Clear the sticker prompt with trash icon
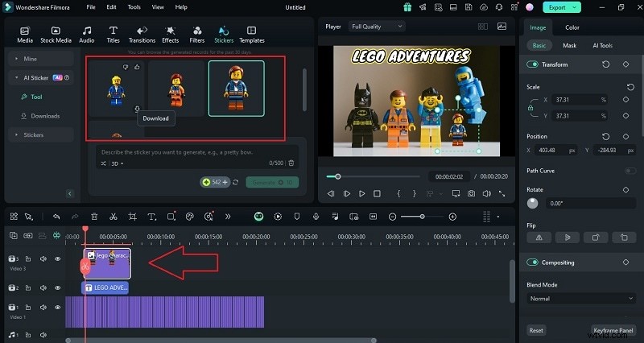The width and height of the screenshot is (644, 343). point(291,163)
